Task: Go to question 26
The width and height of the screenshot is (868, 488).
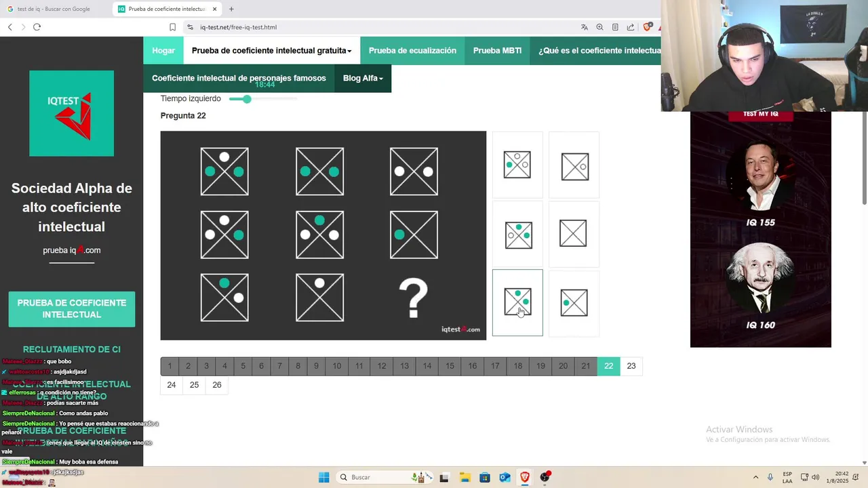Action: pos(217,385)
